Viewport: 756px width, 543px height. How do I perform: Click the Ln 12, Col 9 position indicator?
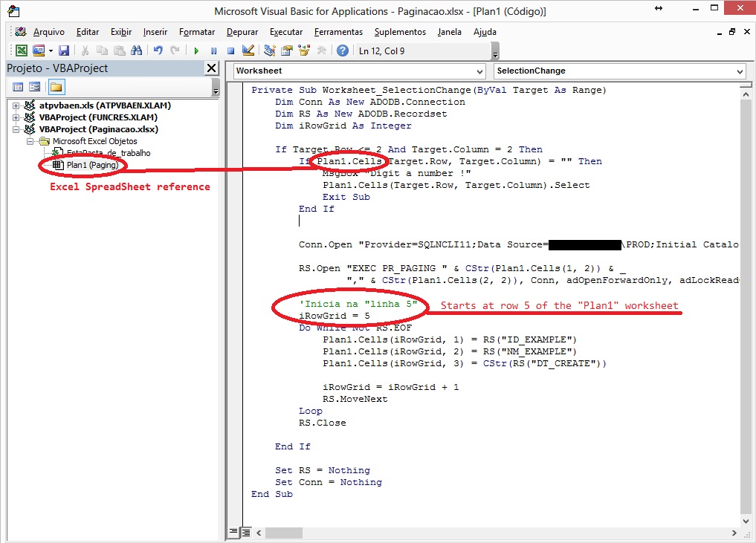[x=382, y=51]
